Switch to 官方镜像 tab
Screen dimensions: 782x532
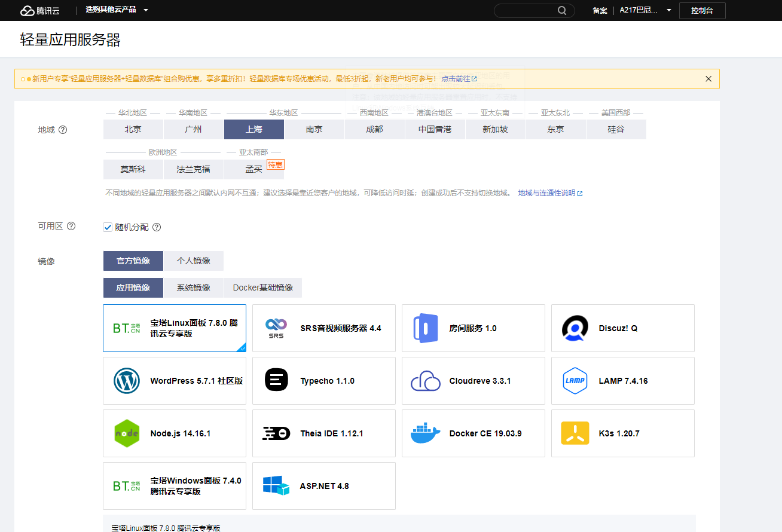tap(133, 261)
